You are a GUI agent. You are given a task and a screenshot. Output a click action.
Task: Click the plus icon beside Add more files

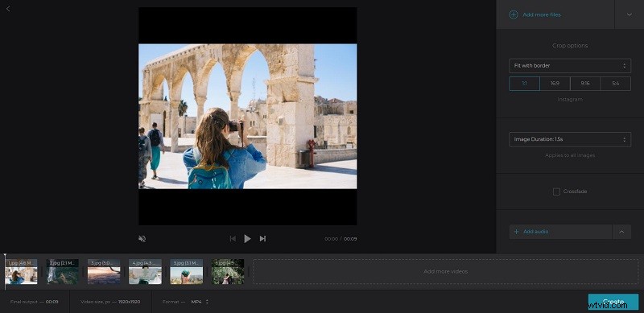pos(514,14)
